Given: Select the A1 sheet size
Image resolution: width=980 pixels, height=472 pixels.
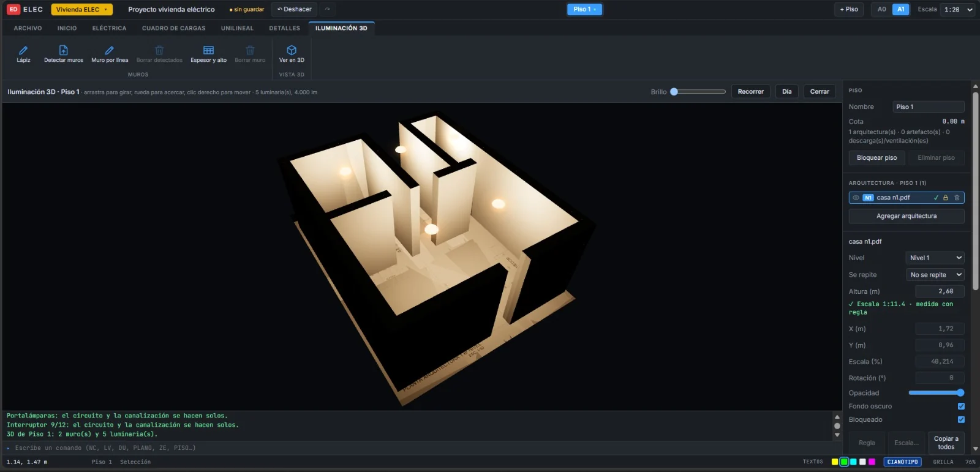Looking at the screenshot, I should (x=901, y=9).
